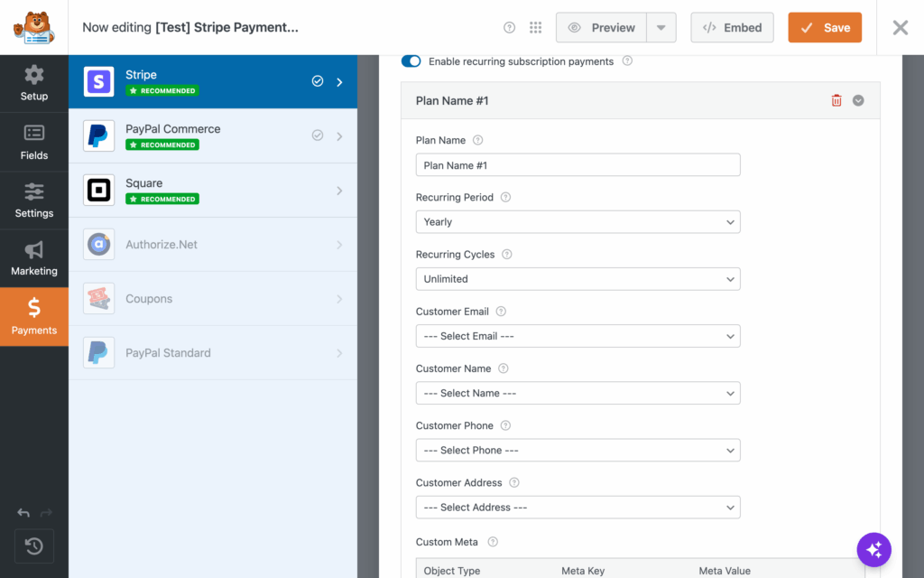Click help icon next to Customer Email

click(x=501, y=312)
